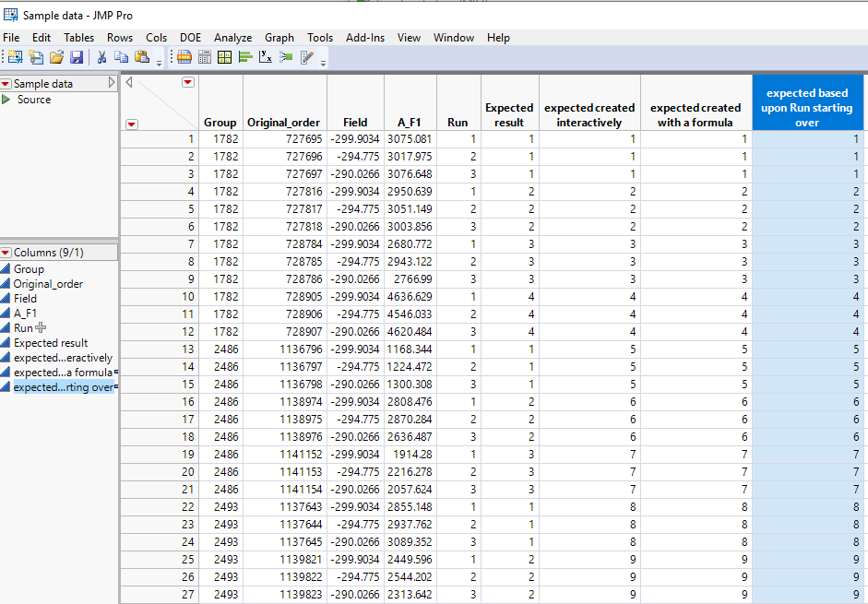Click the Cut scissors icon

101,57
